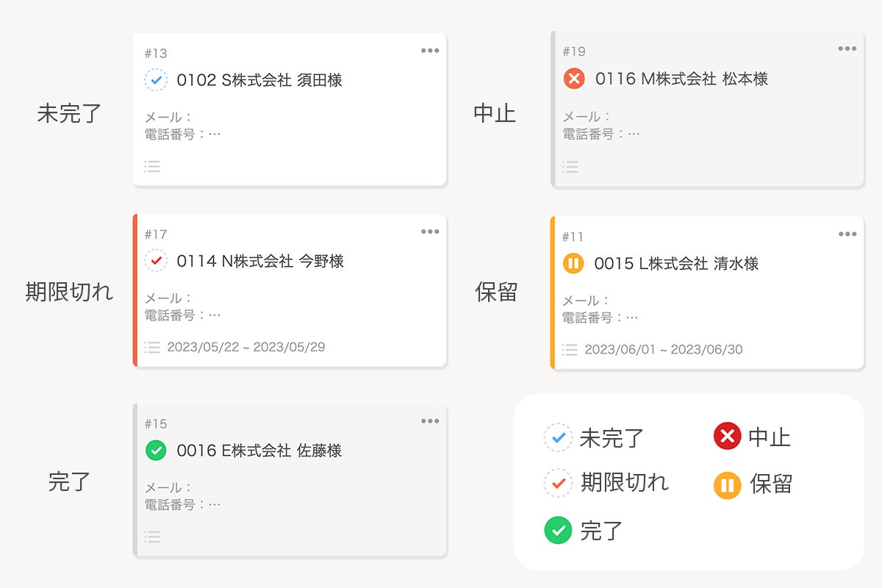This screenshot has width=882, height=588.
Task: Click the orange 保留 pause icon in the legend
Action: pos(727,485)
